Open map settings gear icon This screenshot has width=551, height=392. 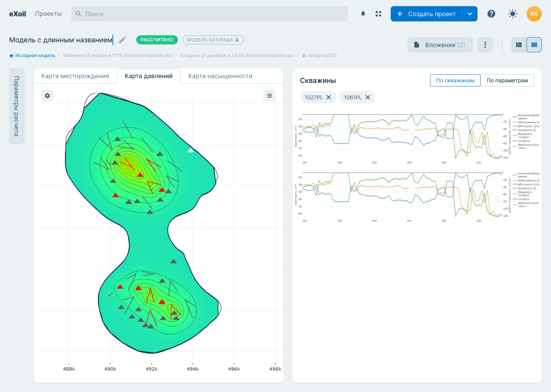tap(47, 96)
